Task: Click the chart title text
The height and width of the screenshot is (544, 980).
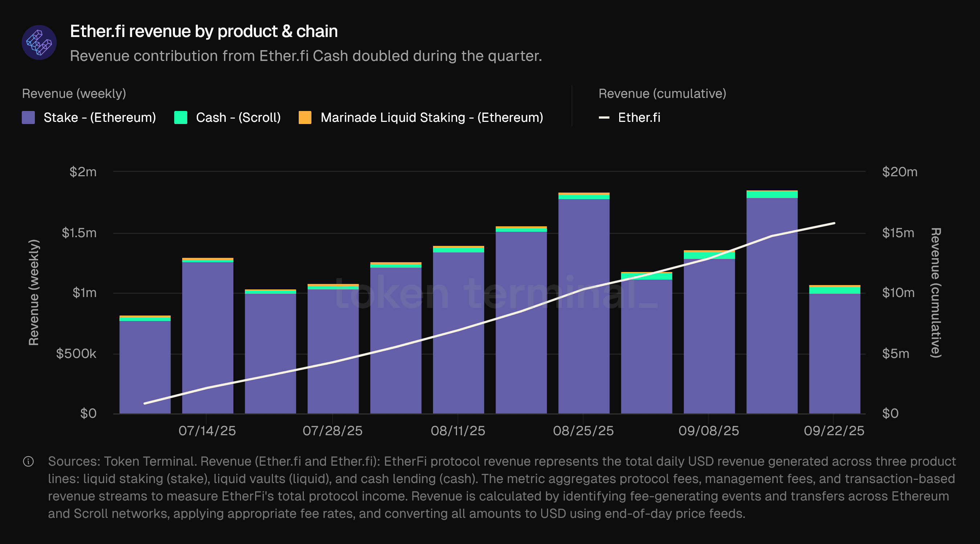Action: click(204, 31)
